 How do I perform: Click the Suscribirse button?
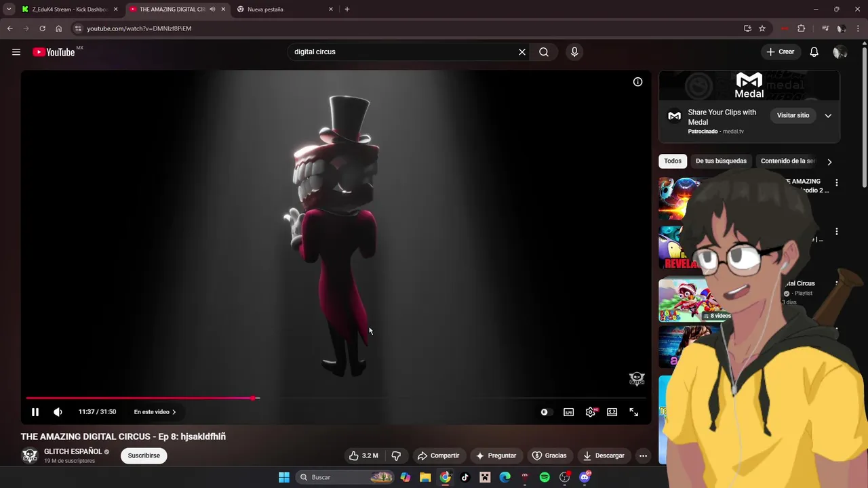pos(144,455)
